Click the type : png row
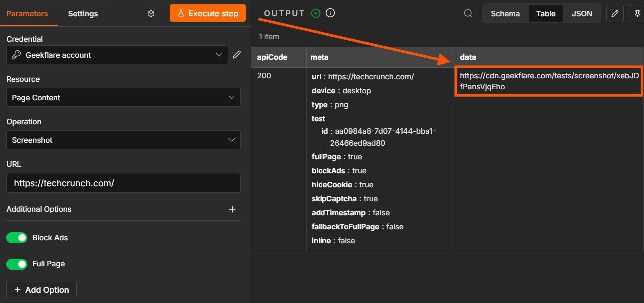Image resolution: width=644 pixels, height=303 pixels. (x=330, y=105)
